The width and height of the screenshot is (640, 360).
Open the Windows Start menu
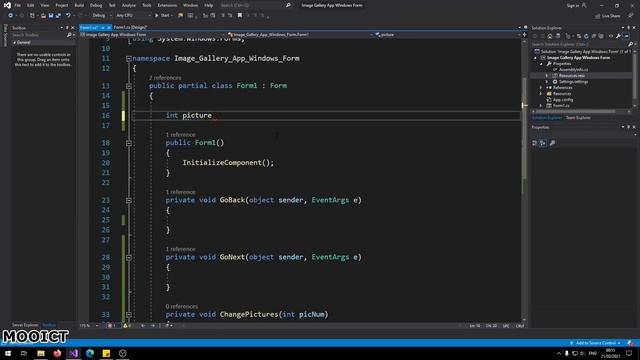(8, 353)
